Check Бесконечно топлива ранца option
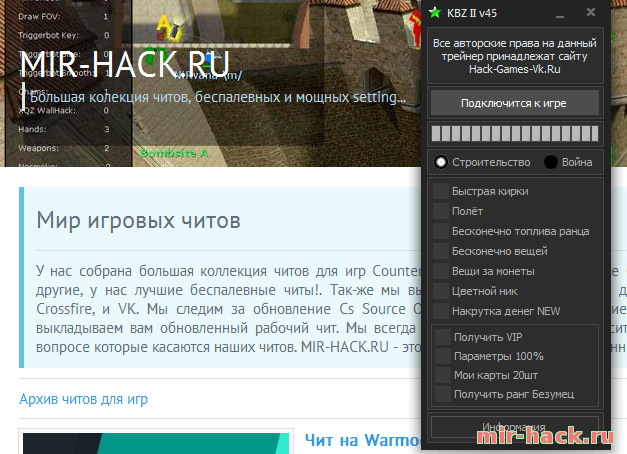The image size is (627, 454). click(441, 231)
